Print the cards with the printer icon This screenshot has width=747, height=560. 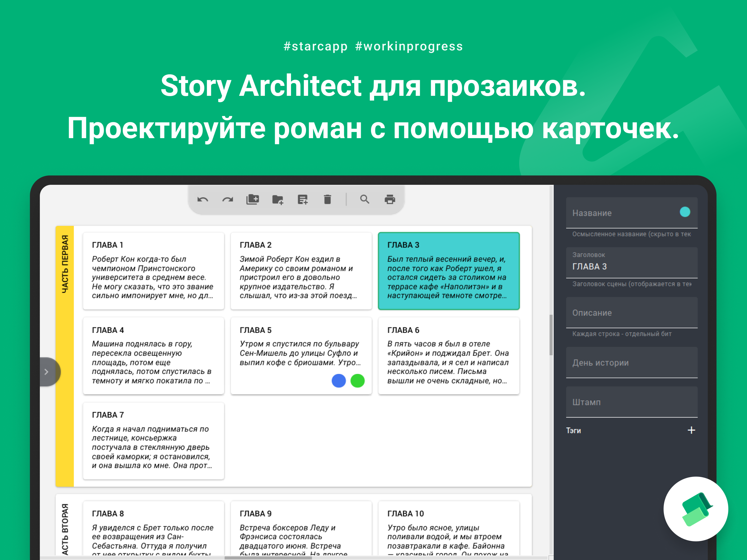click(390, 199)
